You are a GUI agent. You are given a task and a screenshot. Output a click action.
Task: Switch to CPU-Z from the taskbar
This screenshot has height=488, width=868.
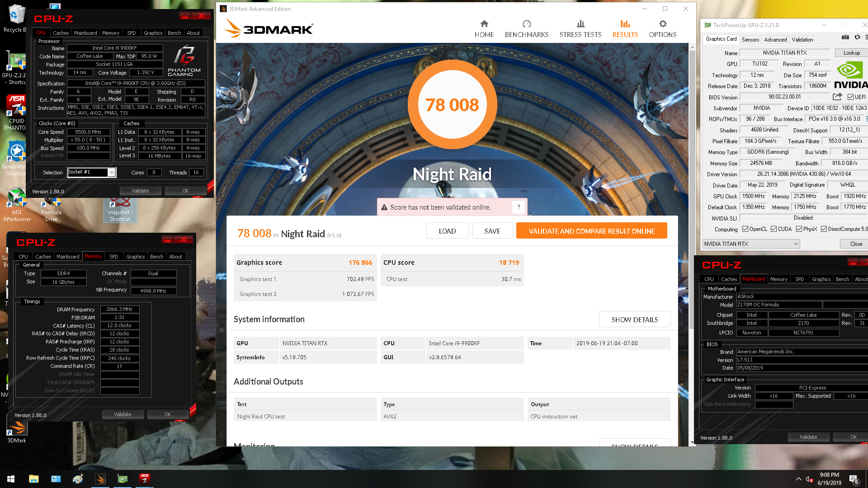pos(145,479)
